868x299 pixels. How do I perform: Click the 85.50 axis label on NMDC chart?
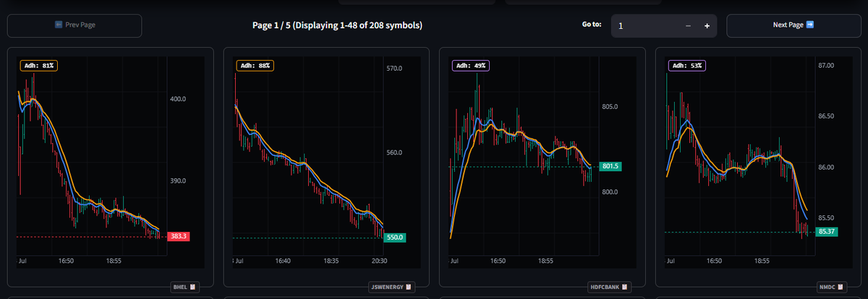pos(826,217)
